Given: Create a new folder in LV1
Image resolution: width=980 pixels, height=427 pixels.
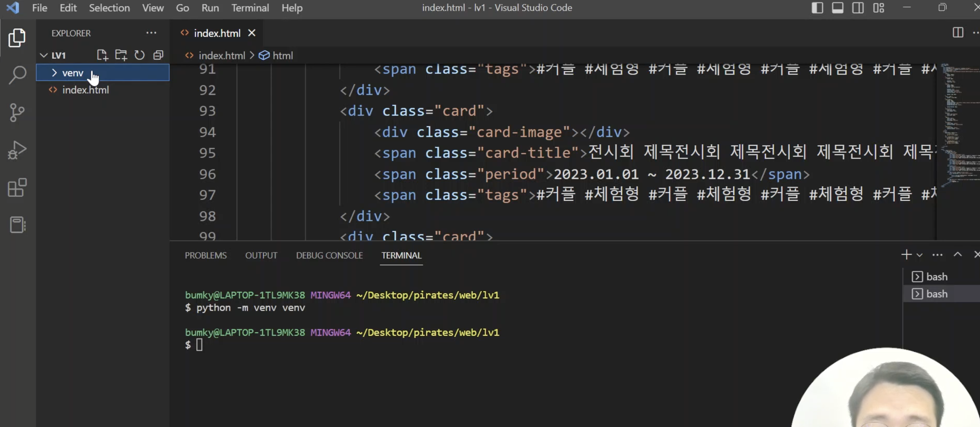Looking at the screenshot, I should click(121, 55).
